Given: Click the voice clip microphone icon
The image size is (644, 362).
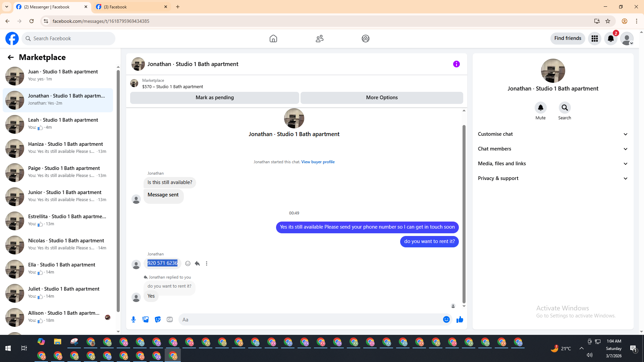Looking at the screenshot, I should pos(133,319).
